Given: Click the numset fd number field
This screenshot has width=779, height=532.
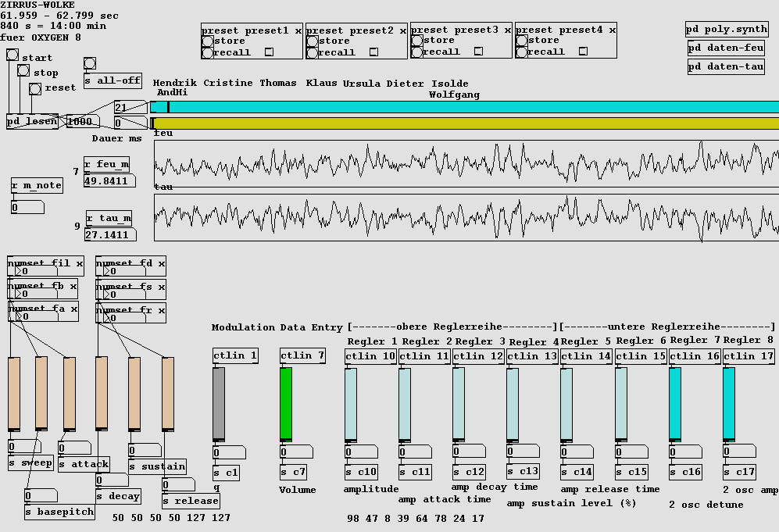Looking at the screenshot, I should click(x=124, y=271).
